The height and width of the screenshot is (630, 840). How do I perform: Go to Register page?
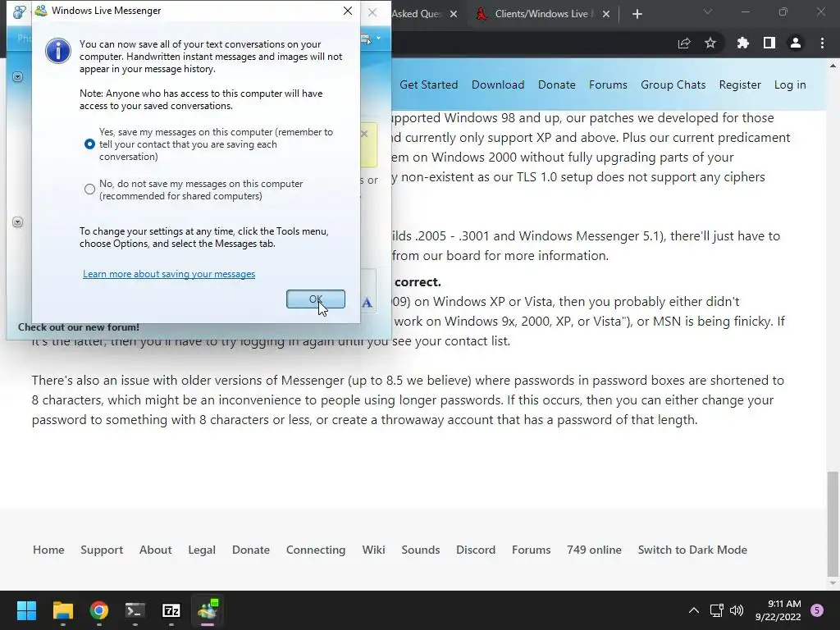[x=740, y=84]
